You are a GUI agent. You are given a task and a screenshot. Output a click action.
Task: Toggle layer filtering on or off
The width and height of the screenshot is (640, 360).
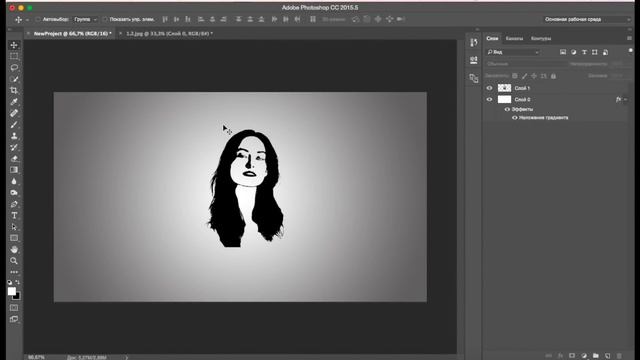(x=630, y=51)
